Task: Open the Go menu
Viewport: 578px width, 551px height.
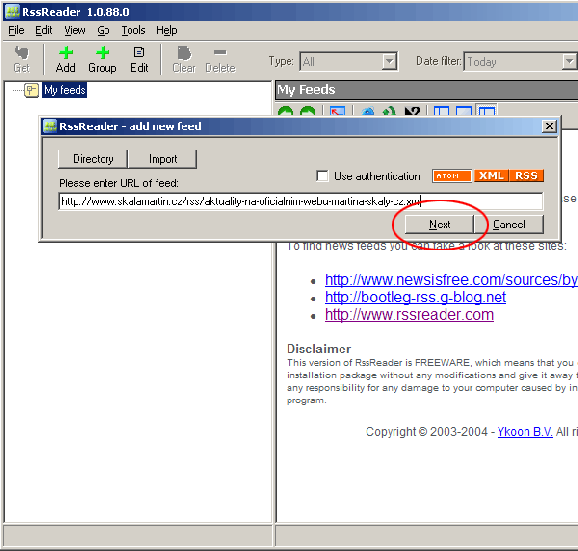Action: click(103, 30)
